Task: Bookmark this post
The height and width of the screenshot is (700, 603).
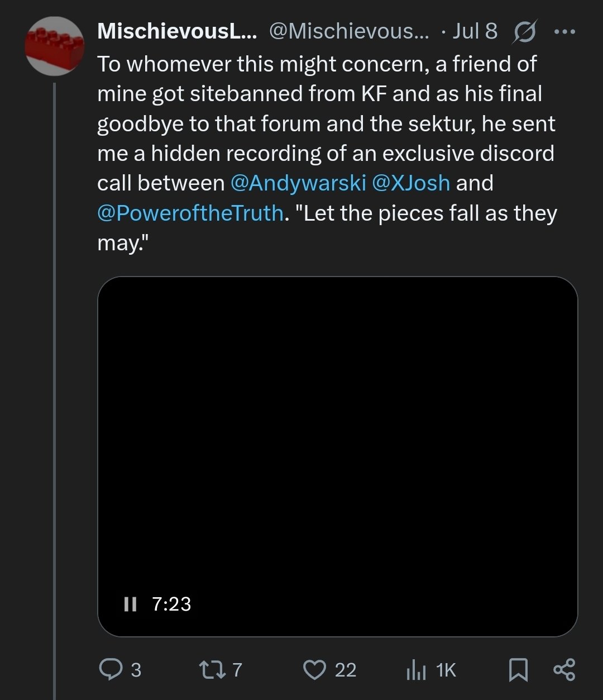Action: click(518, 669)
